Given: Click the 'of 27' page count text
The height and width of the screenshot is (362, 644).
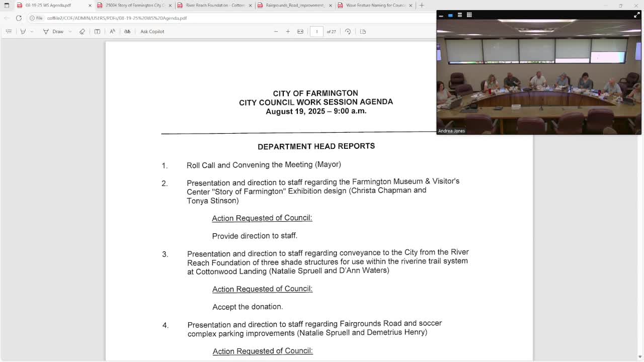Looking at the screenshot, I should (x=331, y=32).
